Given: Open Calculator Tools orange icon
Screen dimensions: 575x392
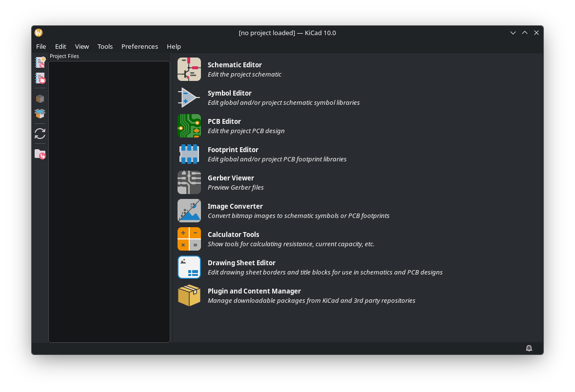Looking at the screenshot, I should pos(189,239).
